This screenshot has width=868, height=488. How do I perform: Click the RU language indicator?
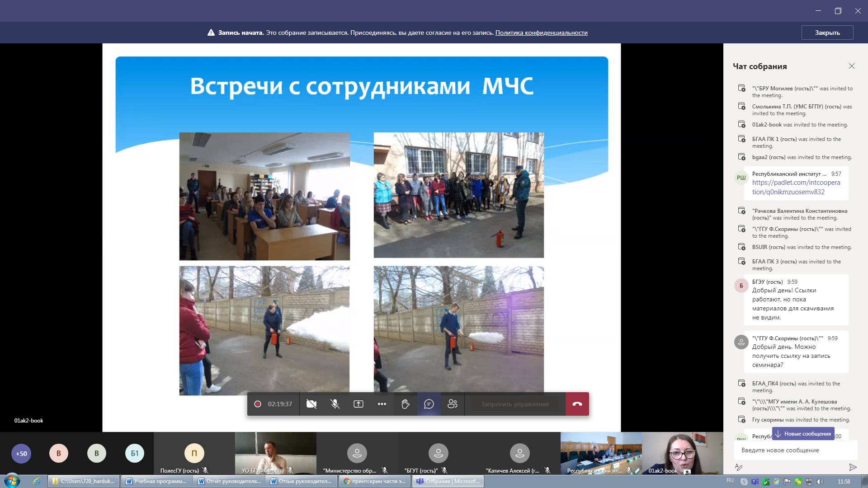[730, 481]
